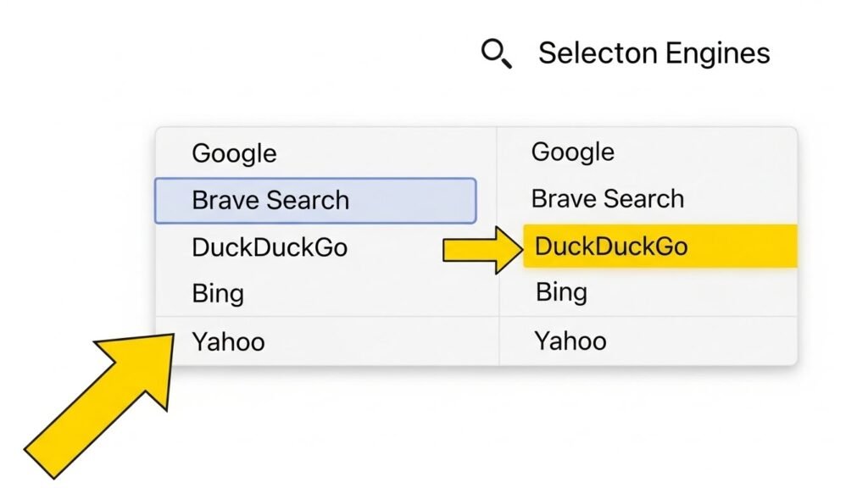Click the Bing entry in the left column
The width and height of the screenshot is (868, 488).
coord(218,294)
